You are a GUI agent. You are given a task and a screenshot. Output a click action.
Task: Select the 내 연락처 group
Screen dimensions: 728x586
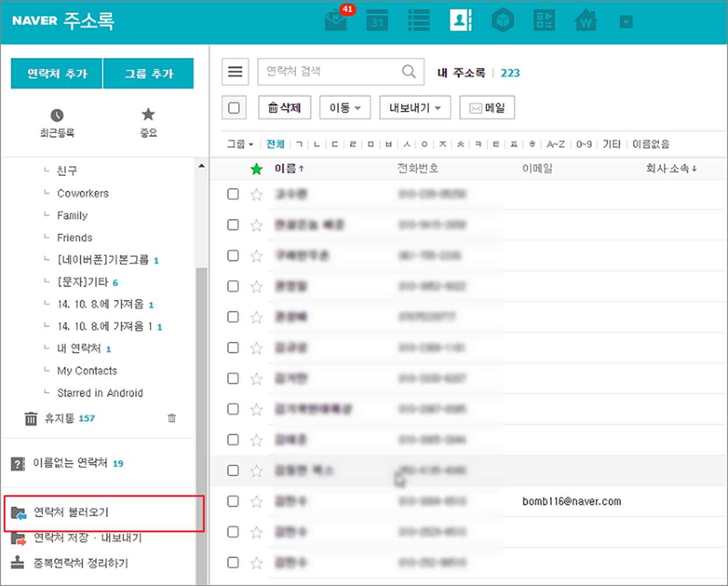(79, 348)
